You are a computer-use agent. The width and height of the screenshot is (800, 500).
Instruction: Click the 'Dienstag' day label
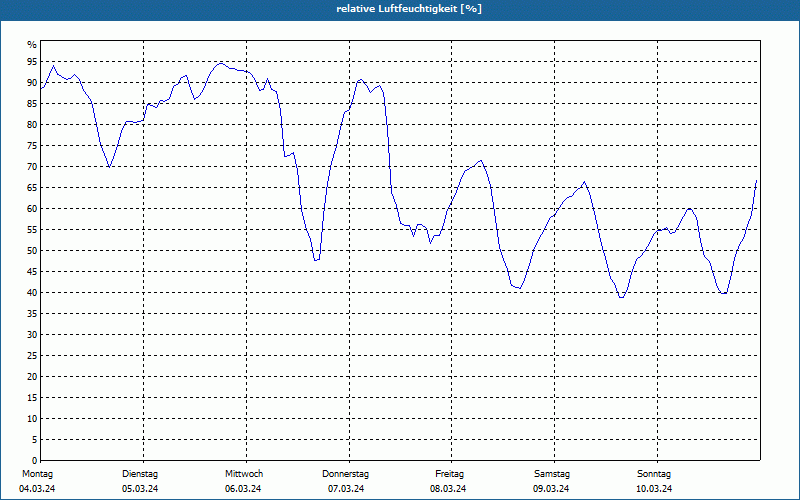140,474
